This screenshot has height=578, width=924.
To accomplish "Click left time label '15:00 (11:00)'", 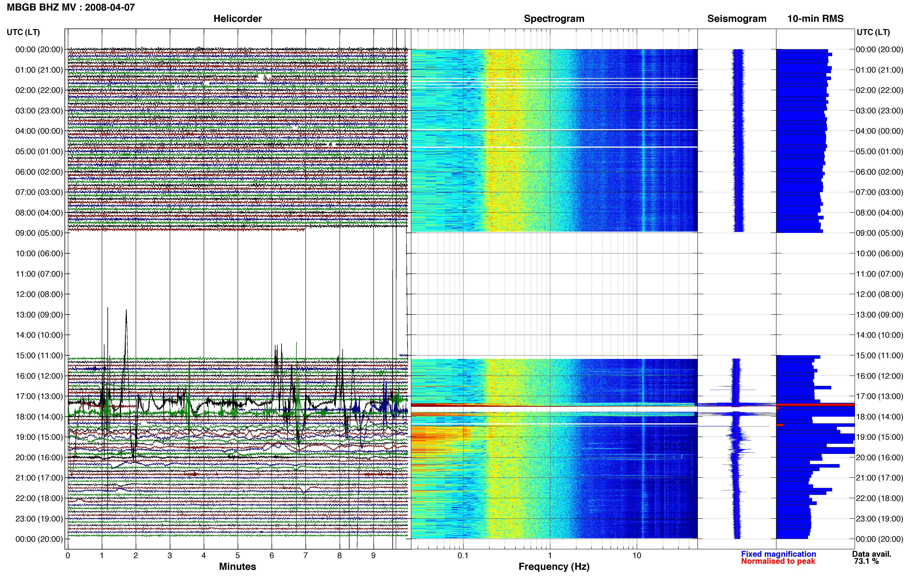I will (x=39, y=355).
